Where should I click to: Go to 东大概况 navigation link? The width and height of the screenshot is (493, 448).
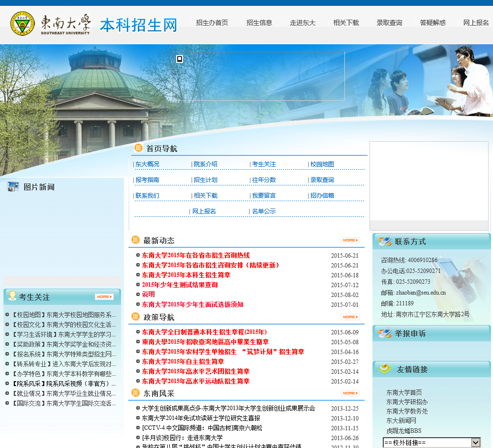(147, 164)
